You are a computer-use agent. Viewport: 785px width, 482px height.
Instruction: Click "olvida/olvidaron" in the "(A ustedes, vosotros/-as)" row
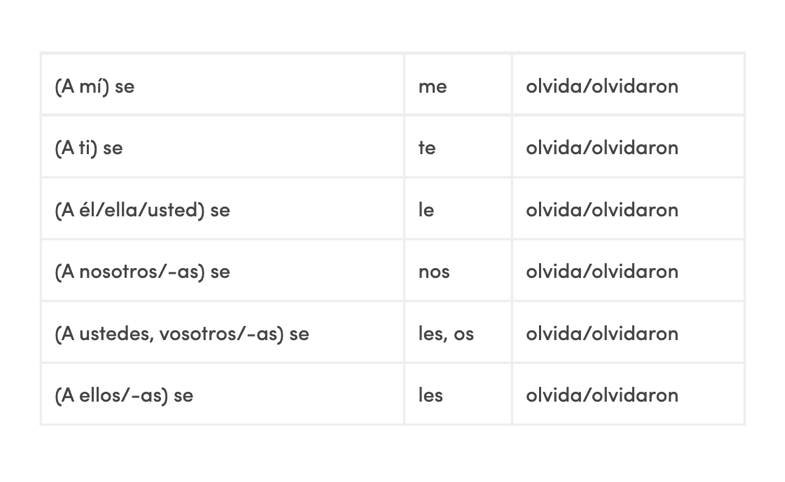point(602,334)
